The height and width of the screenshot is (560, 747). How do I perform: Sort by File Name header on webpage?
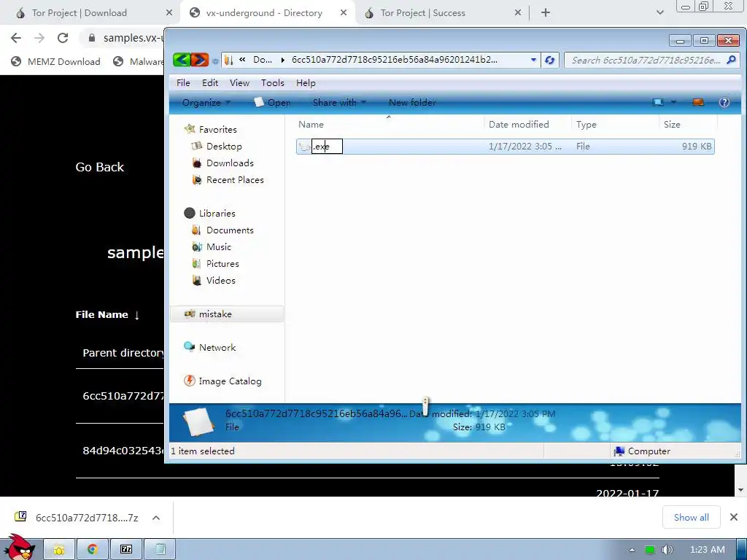point(107,315)
